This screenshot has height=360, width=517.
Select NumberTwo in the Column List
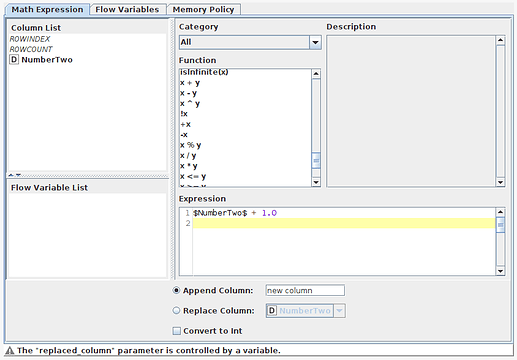(47, 60)
